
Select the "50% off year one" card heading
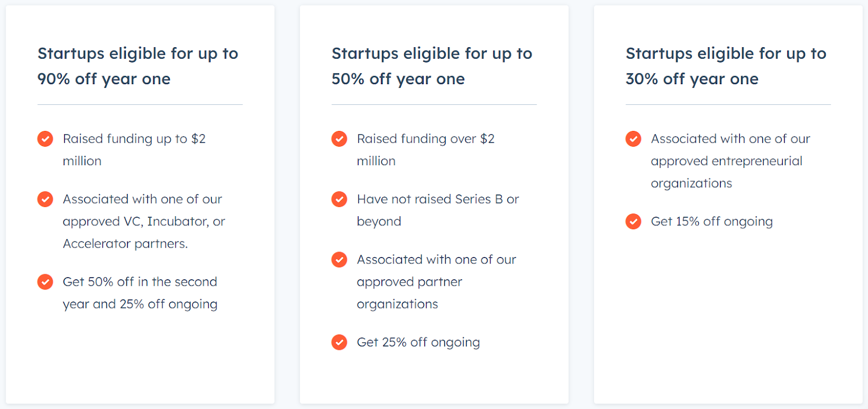click(432, 66)
